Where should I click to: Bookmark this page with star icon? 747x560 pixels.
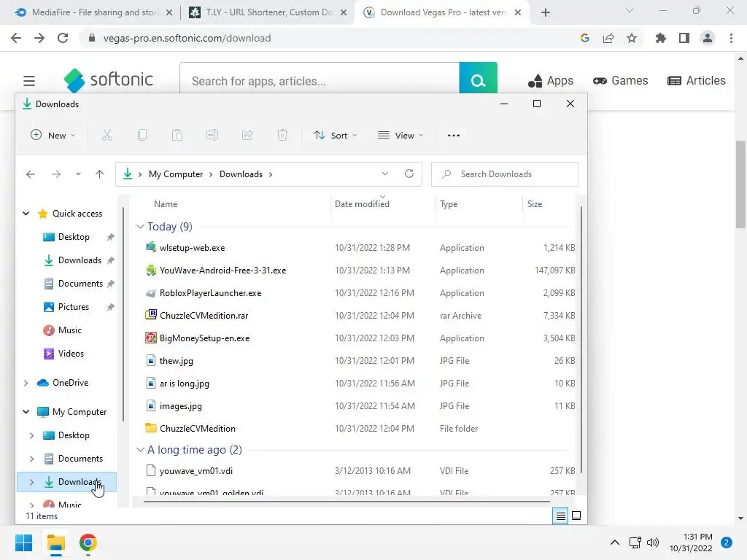[x=632, y=38]
